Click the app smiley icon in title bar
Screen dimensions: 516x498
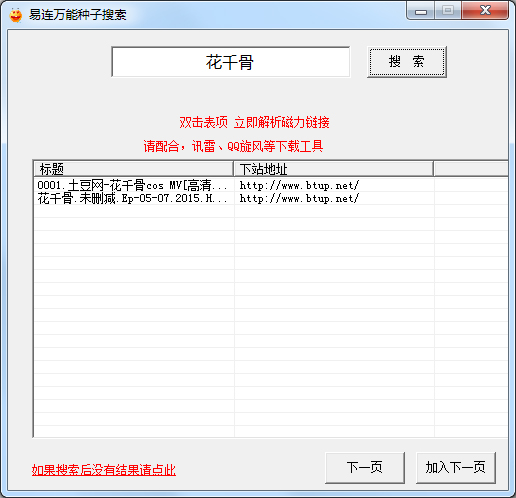(15, 15)
